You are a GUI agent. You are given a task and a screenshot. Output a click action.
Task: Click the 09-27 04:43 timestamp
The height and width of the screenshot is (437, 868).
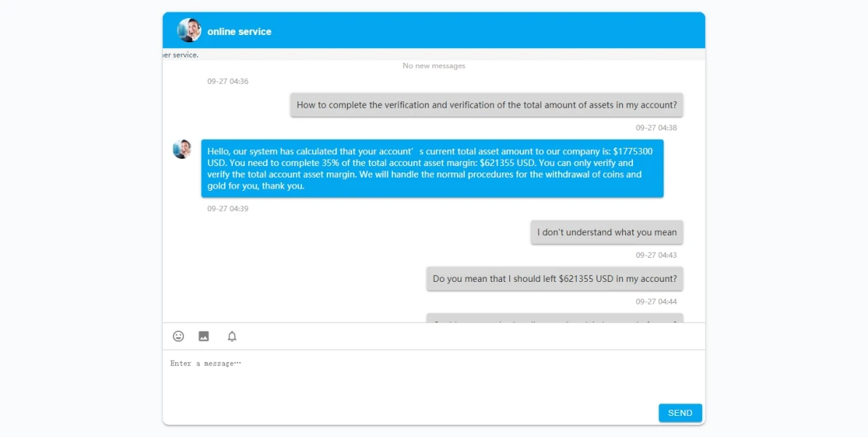pos(656,256)
